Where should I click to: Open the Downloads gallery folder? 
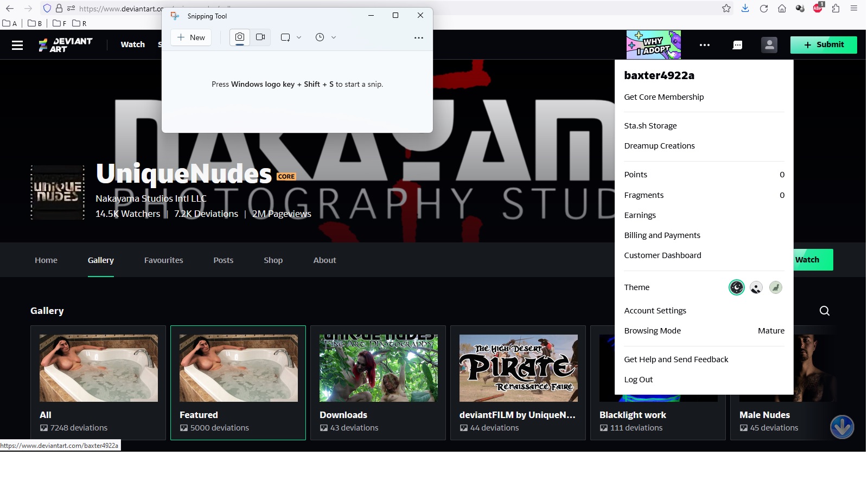click(x=378, y=383)
